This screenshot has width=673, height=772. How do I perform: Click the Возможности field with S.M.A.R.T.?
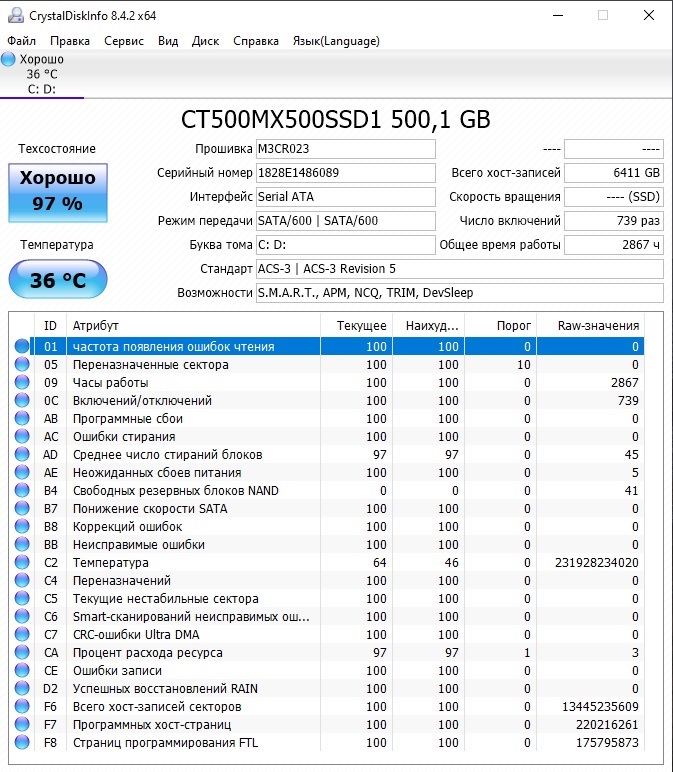(460, 293)
